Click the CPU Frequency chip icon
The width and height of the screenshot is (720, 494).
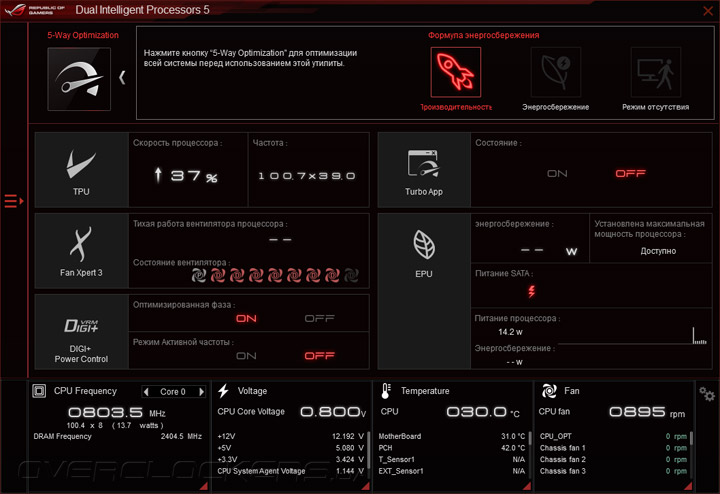39,391
